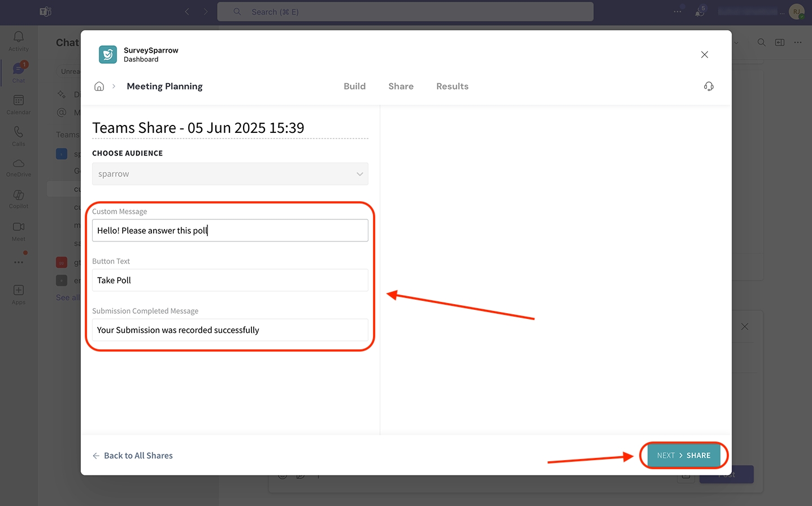Click the Custom Message input field
Image resolution: width=812 pixels, height=506 pixels.
click(230, 231)
